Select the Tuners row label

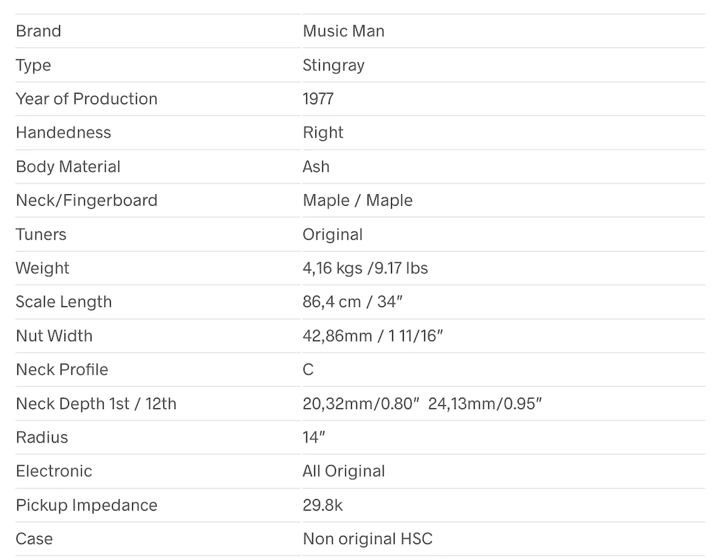(41, 234)
